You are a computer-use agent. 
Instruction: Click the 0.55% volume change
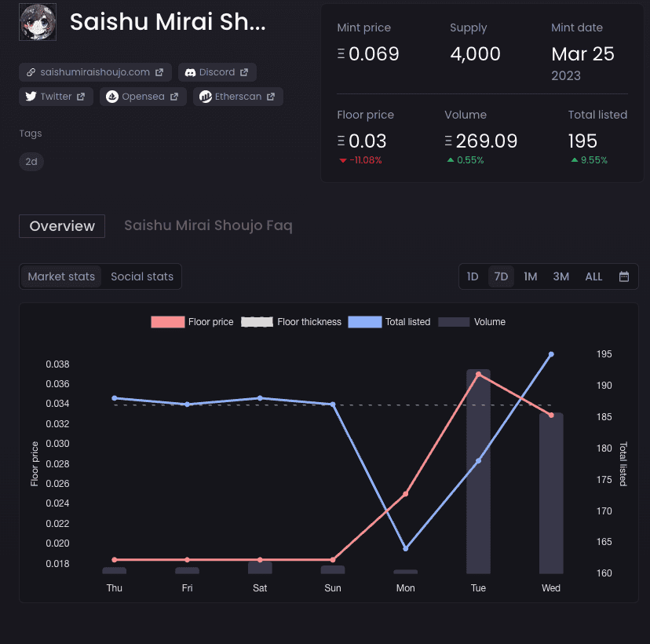(x=466, y=160)
